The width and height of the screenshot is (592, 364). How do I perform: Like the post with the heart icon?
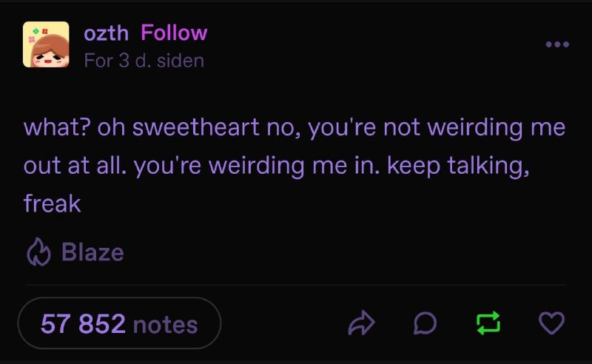click(x=551, y=323)
